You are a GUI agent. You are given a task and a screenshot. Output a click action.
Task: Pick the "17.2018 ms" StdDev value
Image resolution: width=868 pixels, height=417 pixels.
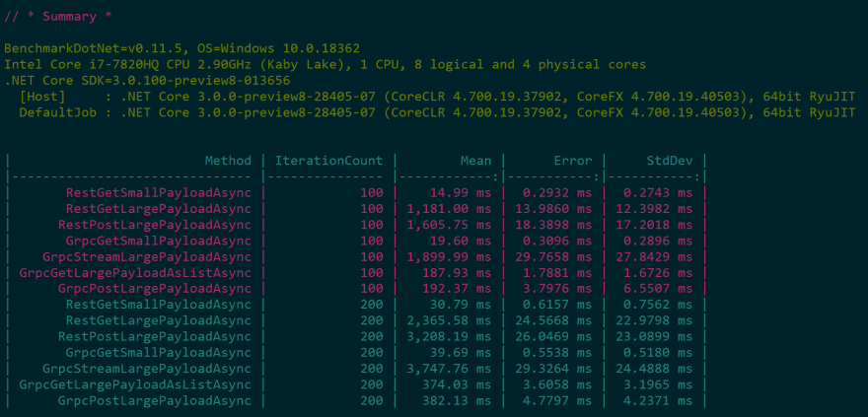point(654,225)
